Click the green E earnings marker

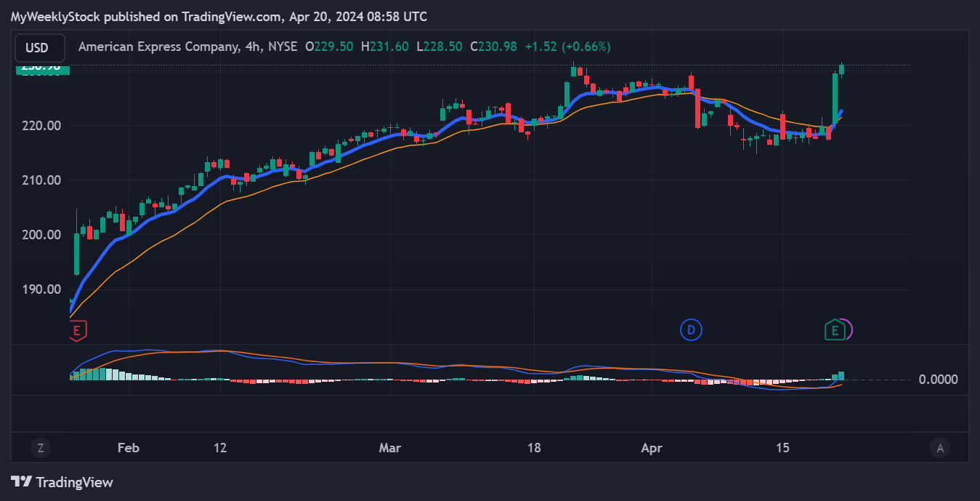835,330
